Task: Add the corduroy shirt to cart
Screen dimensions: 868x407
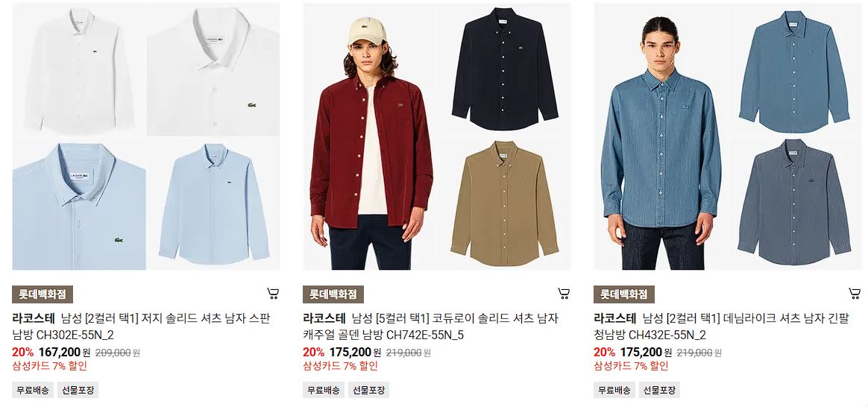Action: (x=564, y=294)
